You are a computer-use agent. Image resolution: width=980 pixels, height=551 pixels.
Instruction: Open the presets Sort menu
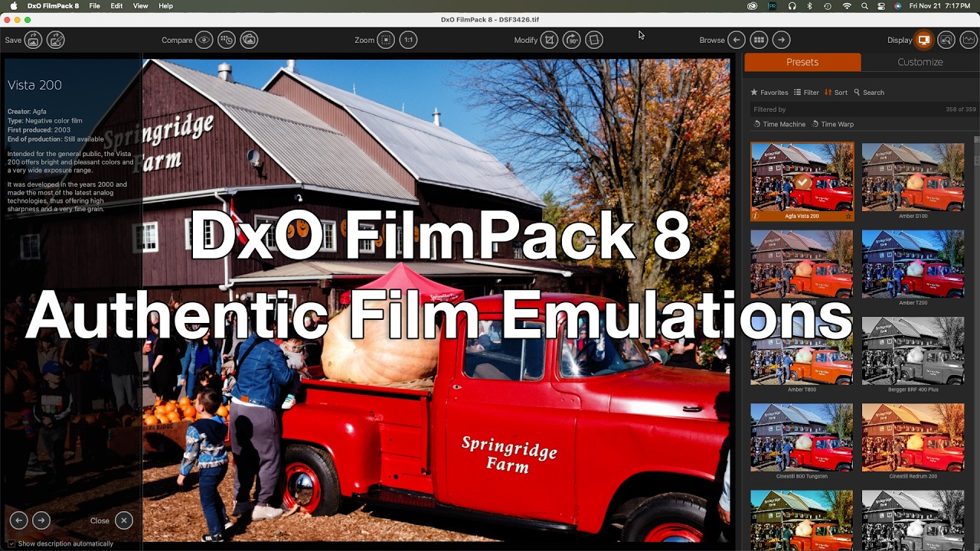click(x=836, y=93)
